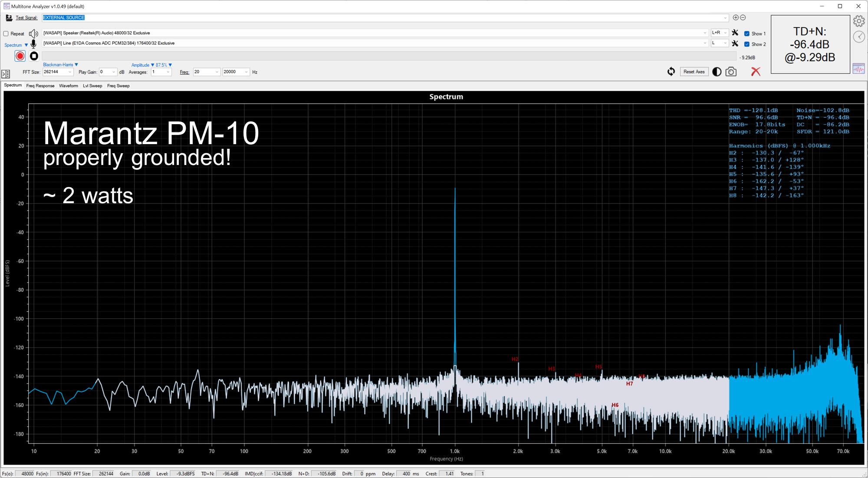Click the refresh arrows icon
Screen dimensions: 868x478
point(671,72)
